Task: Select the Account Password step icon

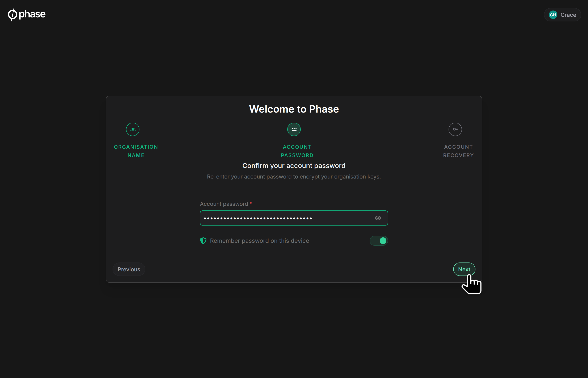Action: click(x=294, y=129)
